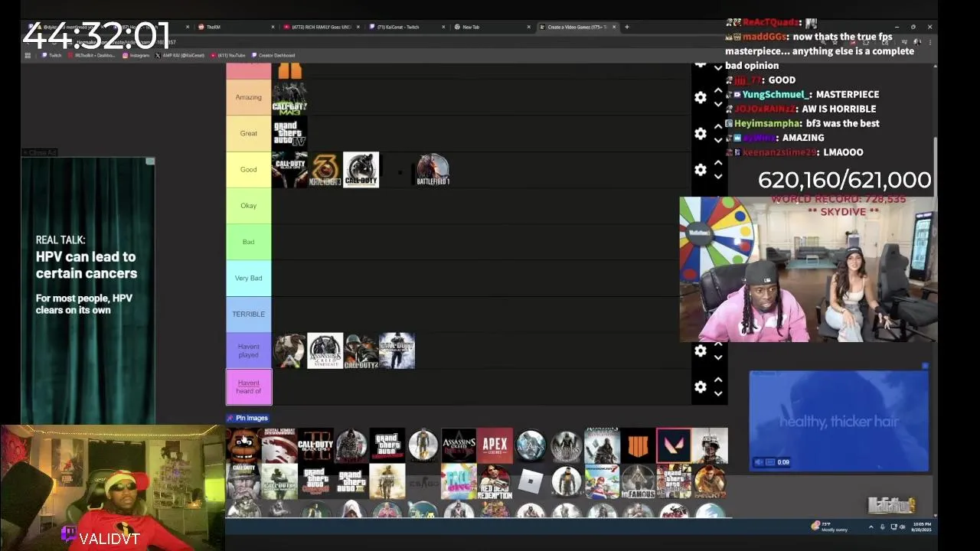Switch to the New Tab tab
Image resolution: width=980 pixels, height=551 pixels.
(492, 27)
